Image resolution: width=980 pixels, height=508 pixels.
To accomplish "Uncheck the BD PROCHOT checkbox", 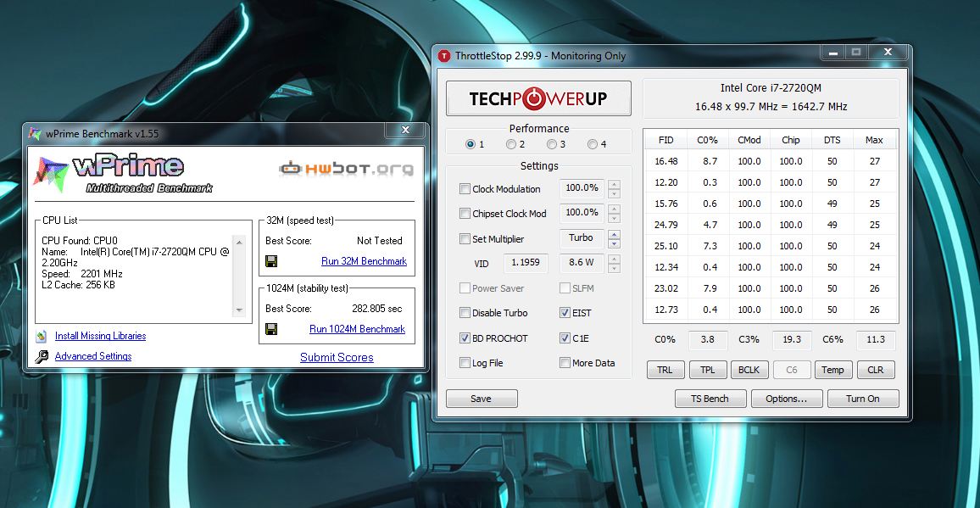I will click(465, 338).
